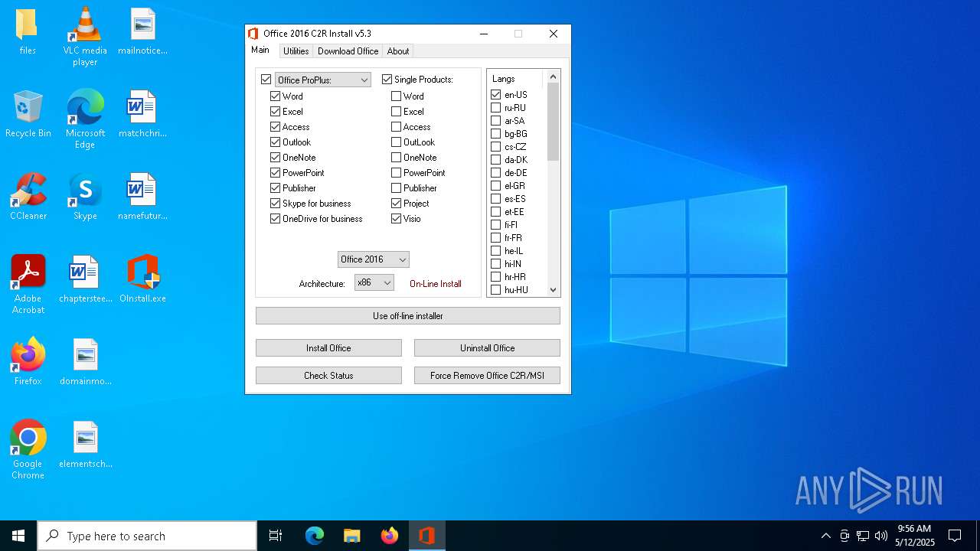Open the x86 architecture dropdown
Screen dimensions: 980x551
pyautogui.click(x=374, y=283)
